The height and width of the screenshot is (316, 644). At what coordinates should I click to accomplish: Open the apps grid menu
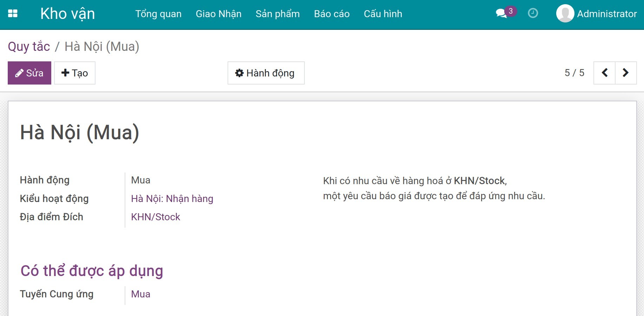click(x=13, y=14)
